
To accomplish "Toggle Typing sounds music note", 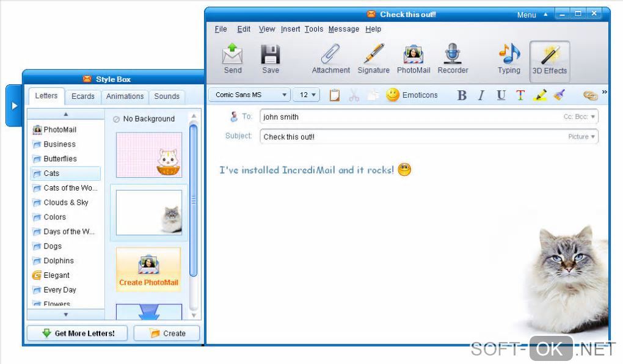I will point(509,59).
